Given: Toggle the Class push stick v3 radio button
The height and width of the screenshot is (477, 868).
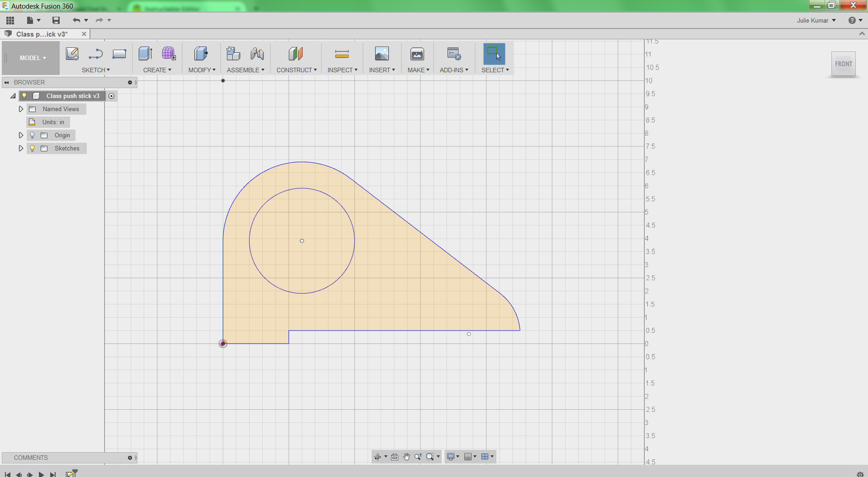Looking at the screenshot, I should tap(112, 96).
